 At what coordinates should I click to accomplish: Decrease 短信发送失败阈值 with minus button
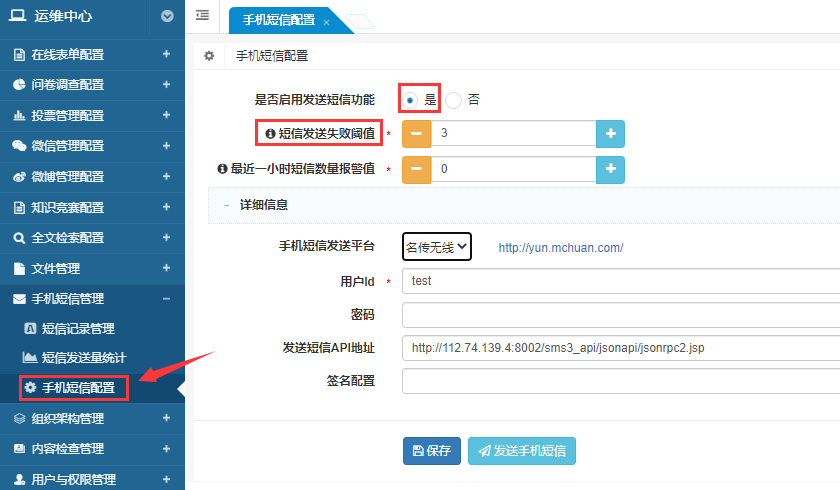[416, 133]
